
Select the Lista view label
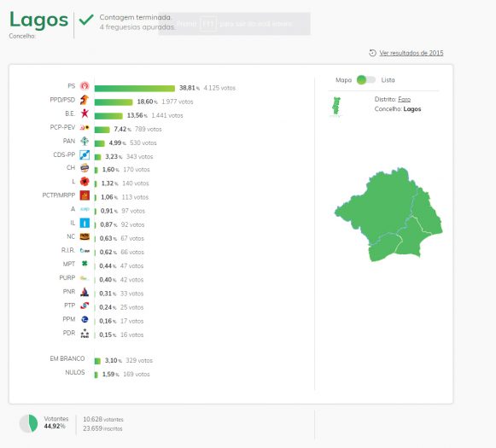[388, 80]
